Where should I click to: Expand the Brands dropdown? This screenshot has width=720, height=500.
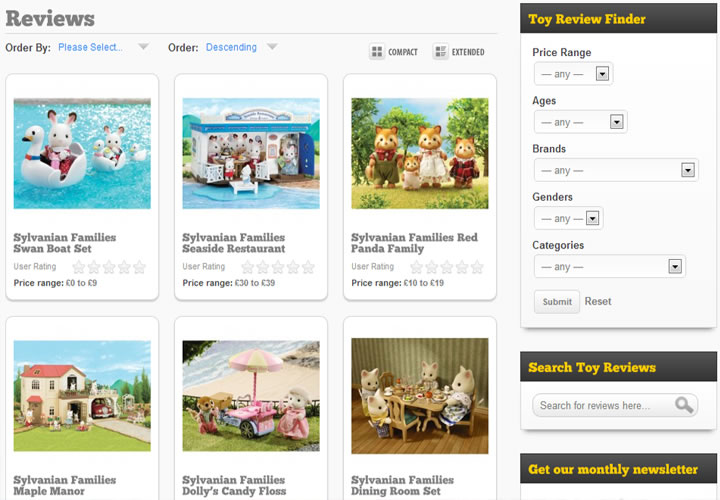(x=616, y=170)
